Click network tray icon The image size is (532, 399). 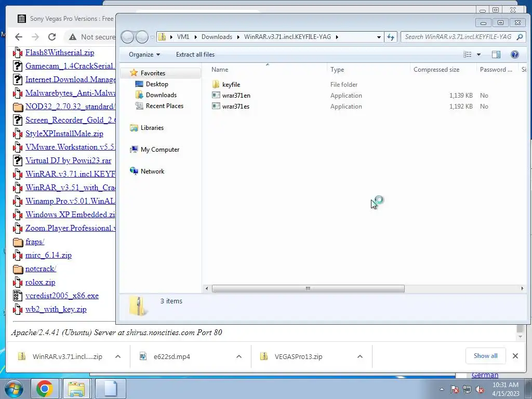click(467, 390)
